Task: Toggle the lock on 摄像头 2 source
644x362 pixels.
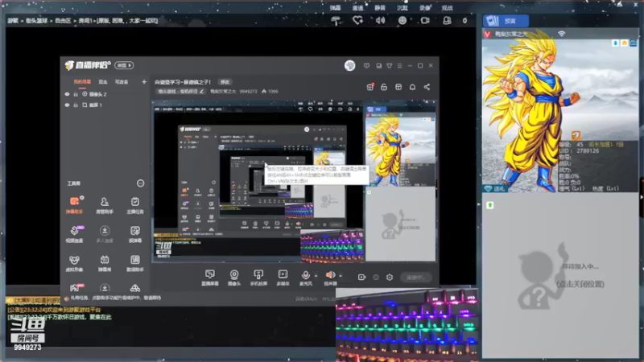Action: click(76, 94)
